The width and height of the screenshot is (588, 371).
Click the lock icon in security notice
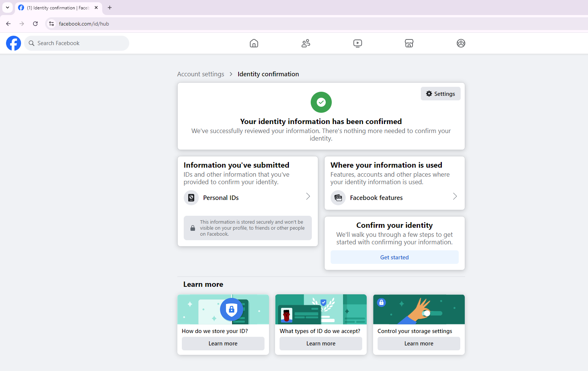[193, 228]
